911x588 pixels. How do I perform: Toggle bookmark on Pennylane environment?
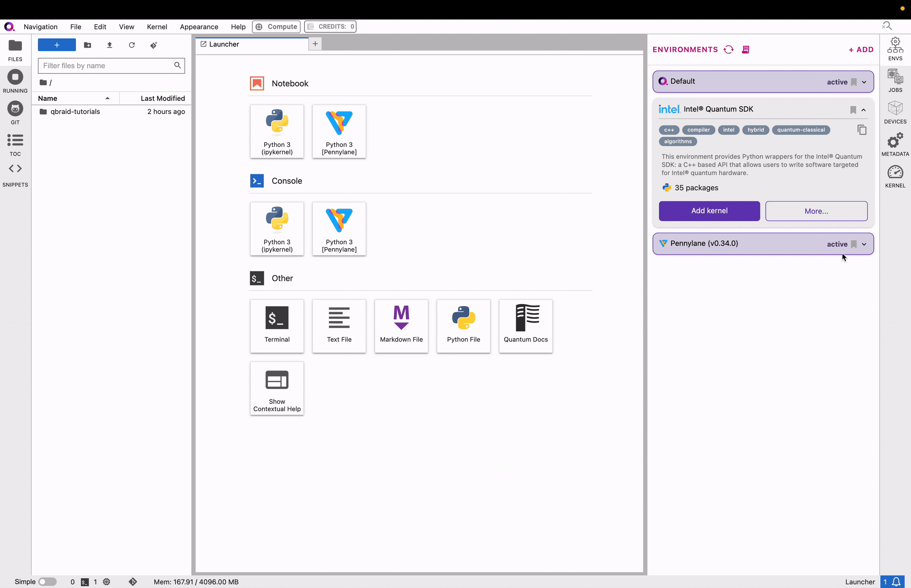click(854, 244)
